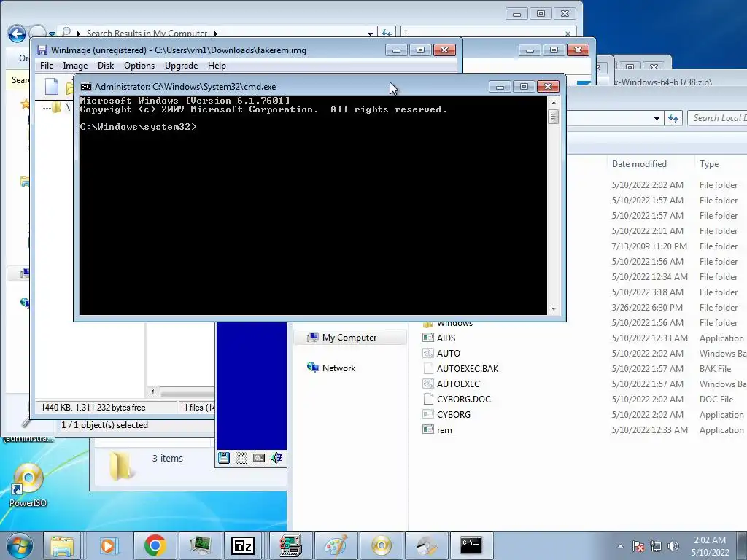Show hidden system tray icons

620,546
